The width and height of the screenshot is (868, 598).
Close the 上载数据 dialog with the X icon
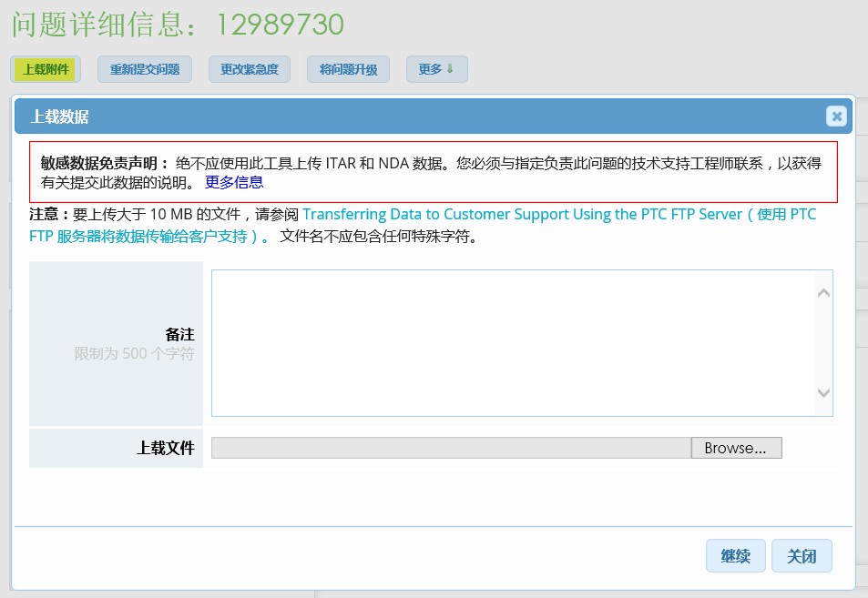(835, 116)
